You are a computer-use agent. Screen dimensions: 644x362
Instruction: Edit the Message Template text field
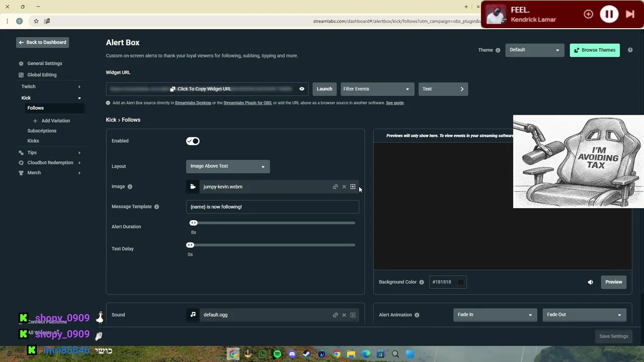273,207
